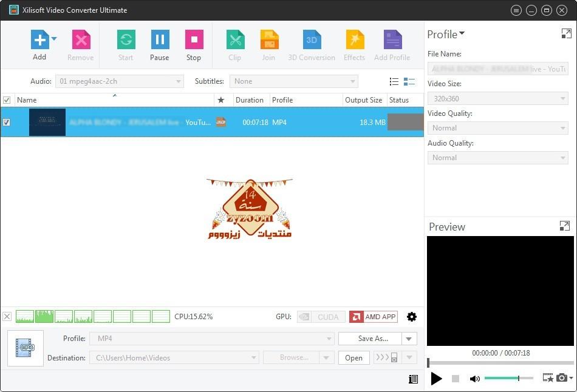
Task: Expand the Save As dropdown arrow
Action: [409, 339]
